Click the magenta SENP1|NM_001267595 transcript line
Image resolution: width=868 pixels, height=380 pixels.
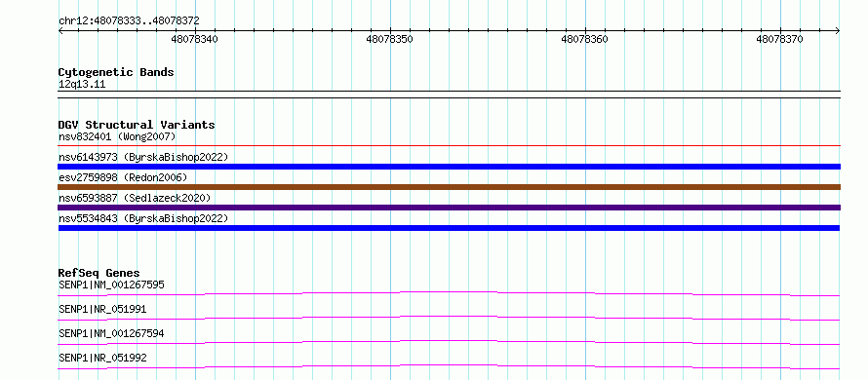449,293
